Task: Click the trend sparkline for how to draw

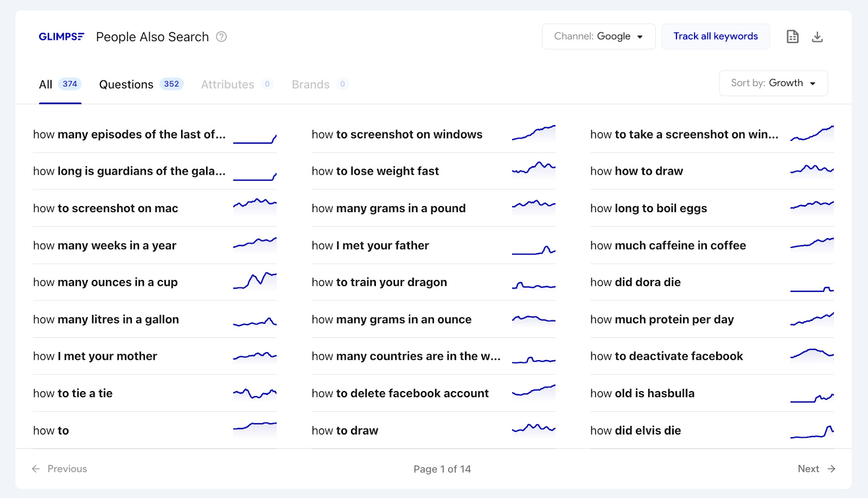Action: pos(533,428)
